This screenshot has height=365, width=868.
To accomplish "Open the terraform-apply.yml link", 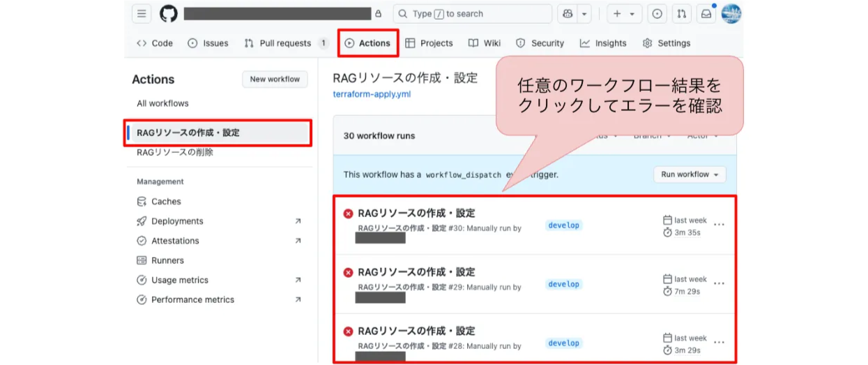I will tap(367, 94).
